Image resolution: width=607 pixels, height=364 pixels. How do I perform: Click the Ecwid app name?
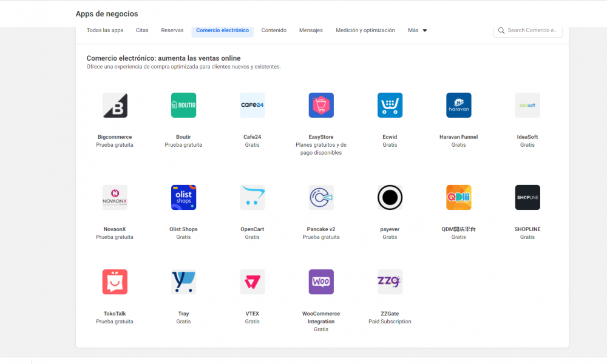390,137
